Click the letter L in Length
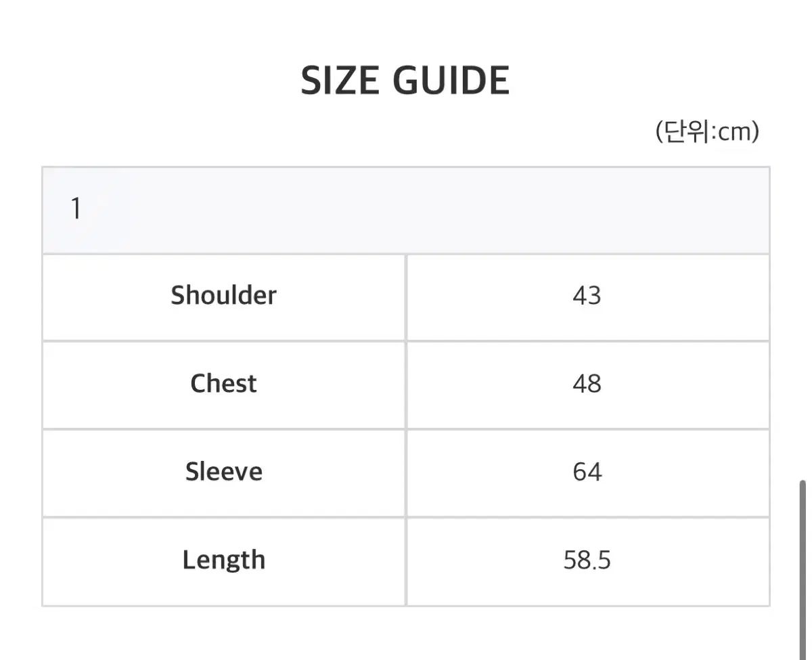Screen dimensions: 812x660 tap(189, 560)
